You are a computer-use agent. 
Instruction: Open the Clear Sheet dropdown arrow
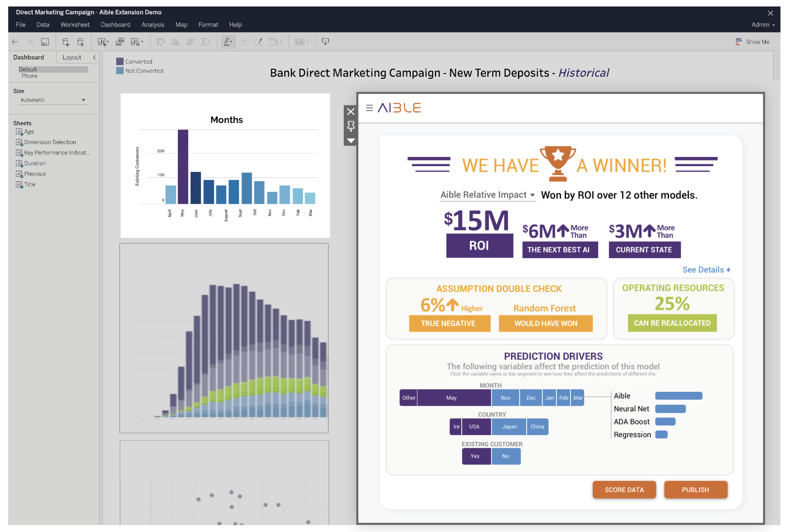pyautogui.click(x=142, y=42)
